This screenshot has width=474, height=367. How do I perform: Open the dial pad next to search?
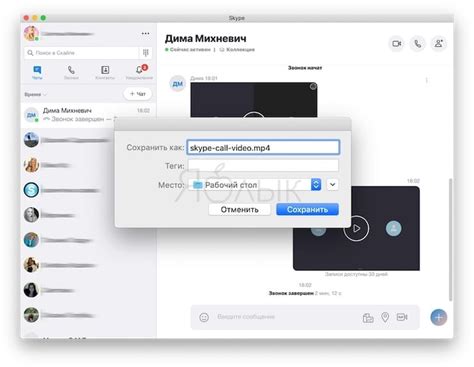pos(146,53)
